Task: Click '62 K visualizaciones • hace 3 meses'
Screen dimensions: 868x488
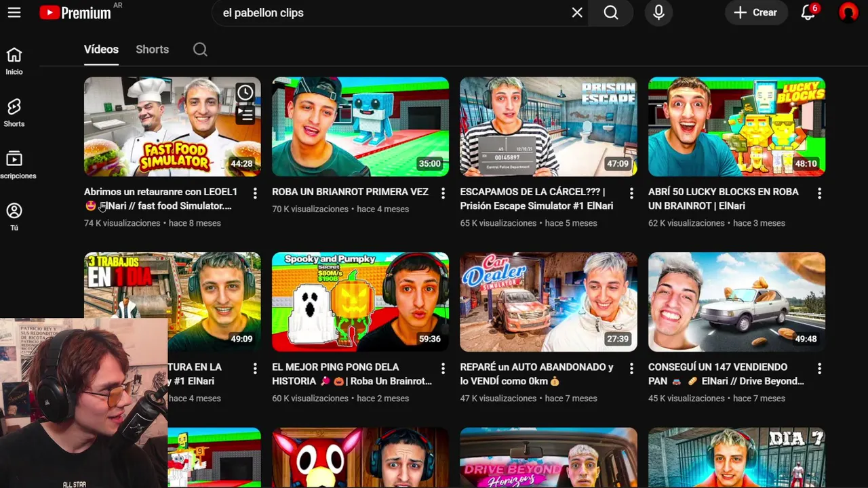Action: 717,223
